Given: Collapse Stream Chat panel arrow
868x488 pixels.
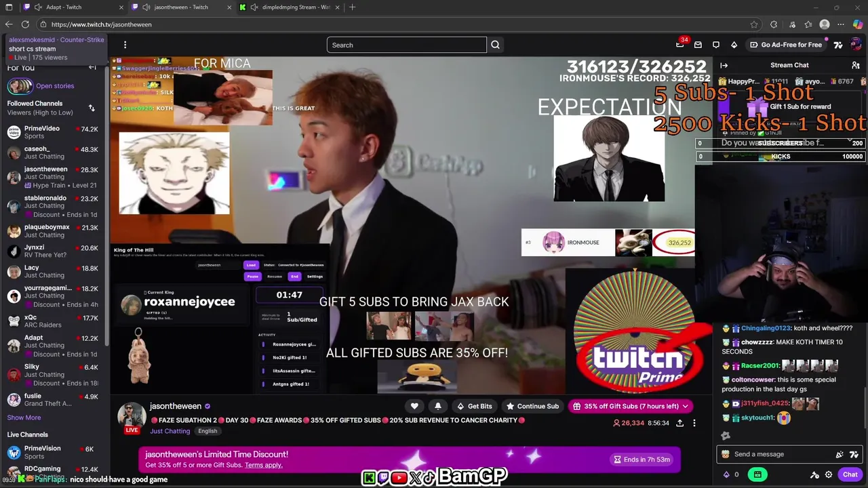Looking at the screenshot, I should tap(724, 65).
